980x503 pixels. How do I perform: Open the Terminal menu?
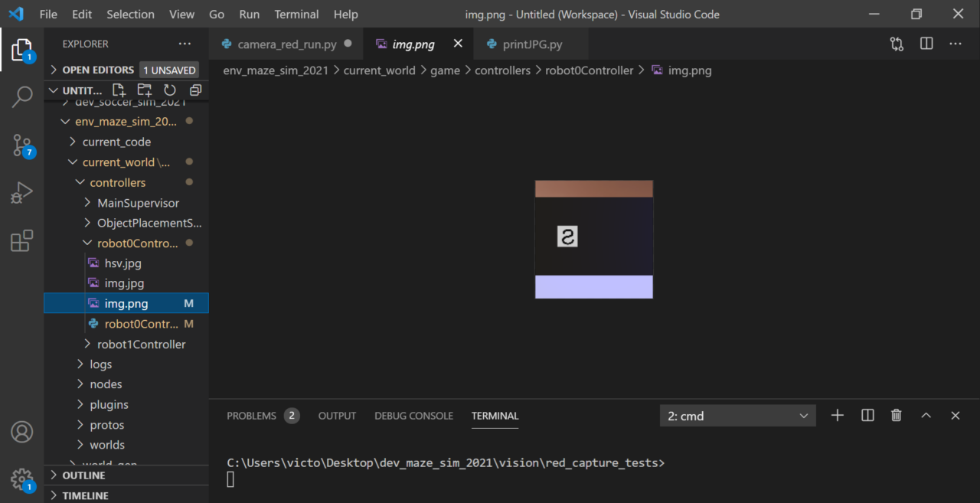click(296, 14)
